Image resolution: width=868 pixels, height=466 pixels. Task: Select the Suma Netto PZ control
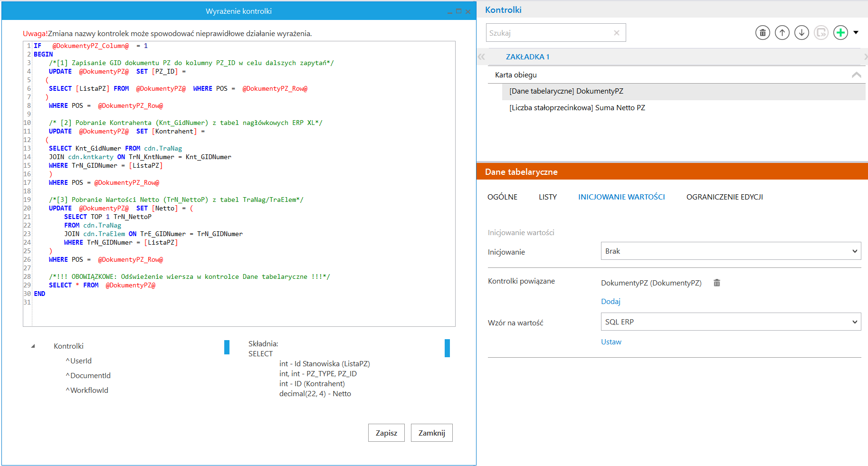[x=577, y=108]
